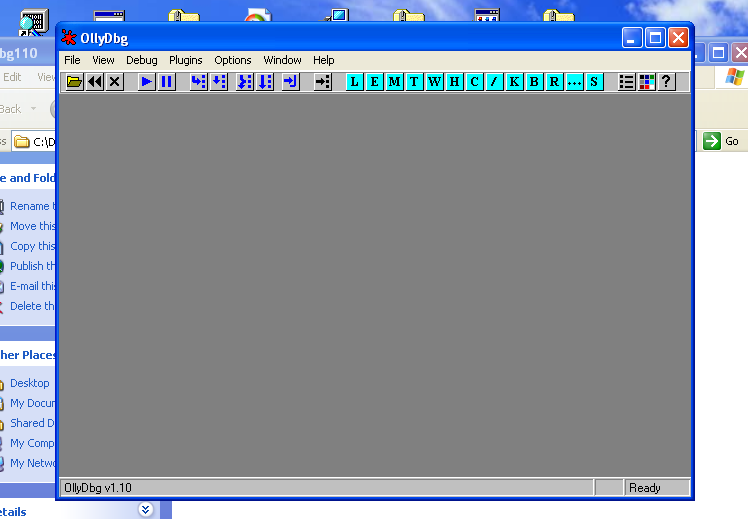This screenshot has width=748, height=519.
Task: Click the Step into toolbar icon
Action: pyautogui.click(x=198, y=82)
